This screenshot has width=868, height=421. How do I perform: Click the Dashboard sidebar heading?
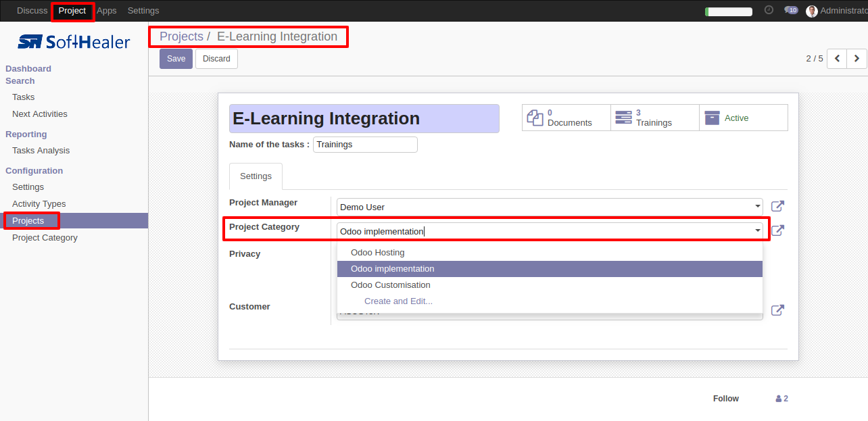tap(28, 69)
